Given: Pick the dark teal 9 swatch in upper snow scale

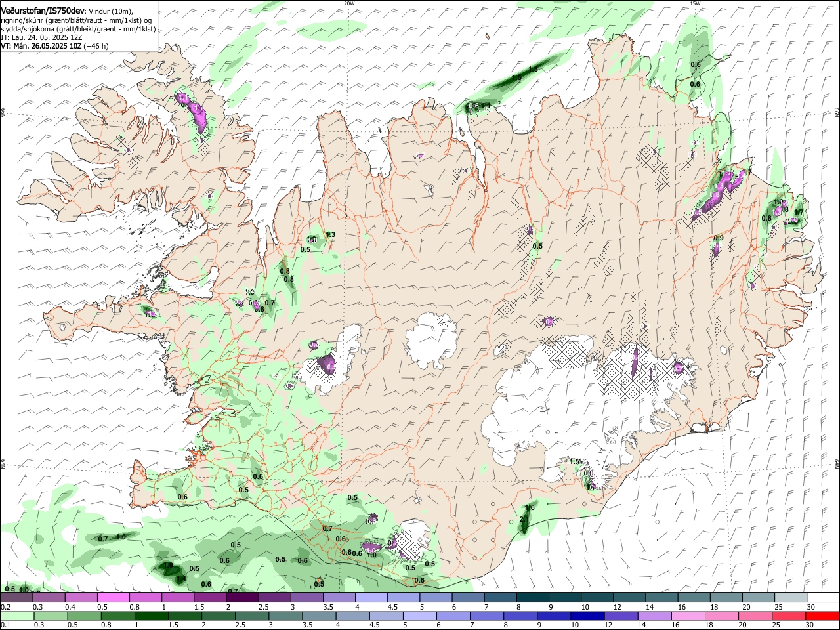Looking at the screenshot, I should [565, 598].
